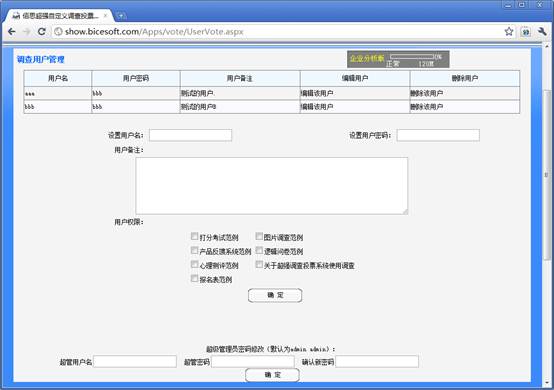Click 删除该用户 for the bbb user row
Viewport: 554px width, 390px height.
click(426, 107)
